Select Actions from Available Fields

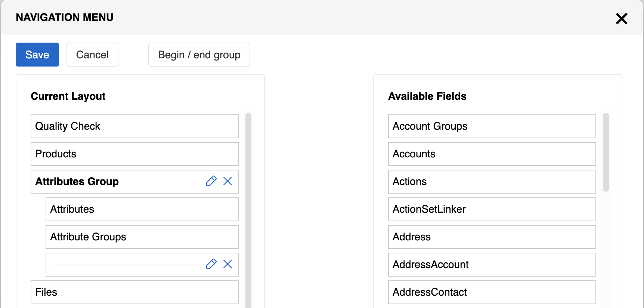point(492,182)
